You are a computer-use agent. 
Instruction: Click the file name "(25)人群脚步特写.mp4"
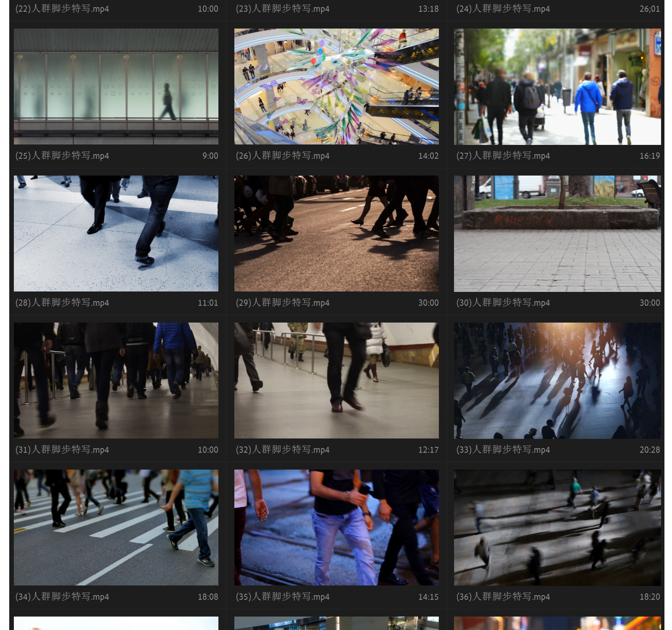(62, 156)
